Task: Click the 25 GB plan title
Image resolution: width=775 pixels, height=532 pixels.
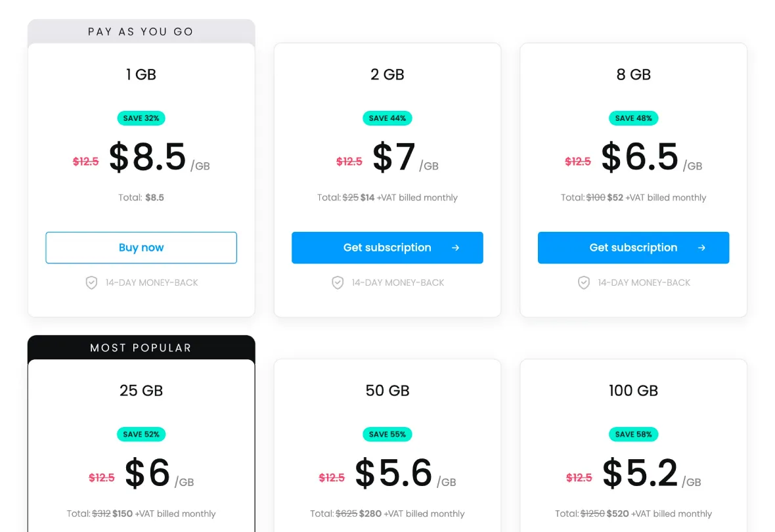Action: (x=141, y=391)
